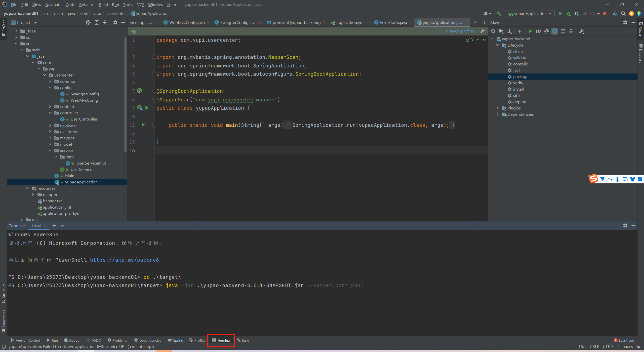
Task: Select the install lifecycle goal
Action: click(518, 89)
